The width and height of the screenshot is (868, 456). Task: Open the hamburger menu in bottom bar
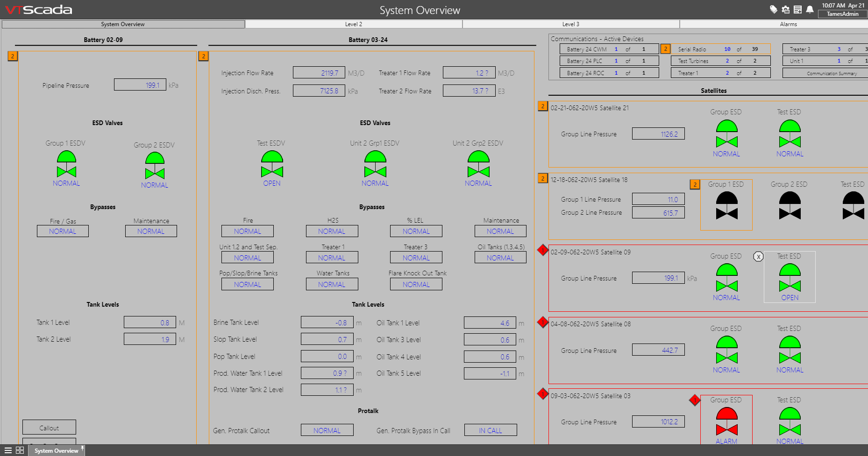8,450
